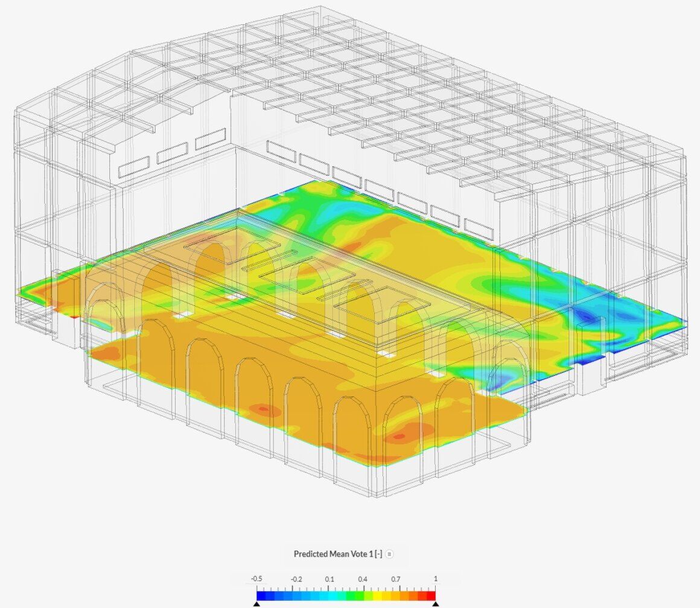
Task: Select the red end of the color scale
Action: 431,595
